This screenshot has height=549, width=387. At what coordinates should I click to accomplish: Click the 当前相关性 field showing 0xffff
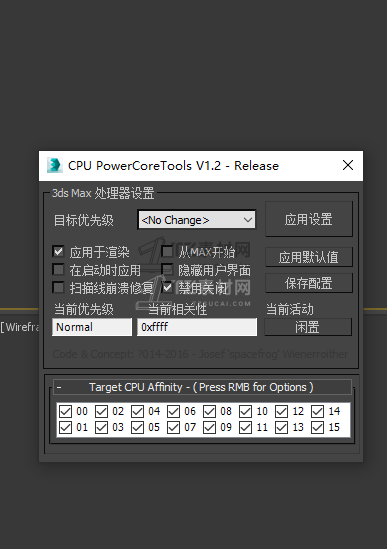pyautogui.click(x=197, y=327)
